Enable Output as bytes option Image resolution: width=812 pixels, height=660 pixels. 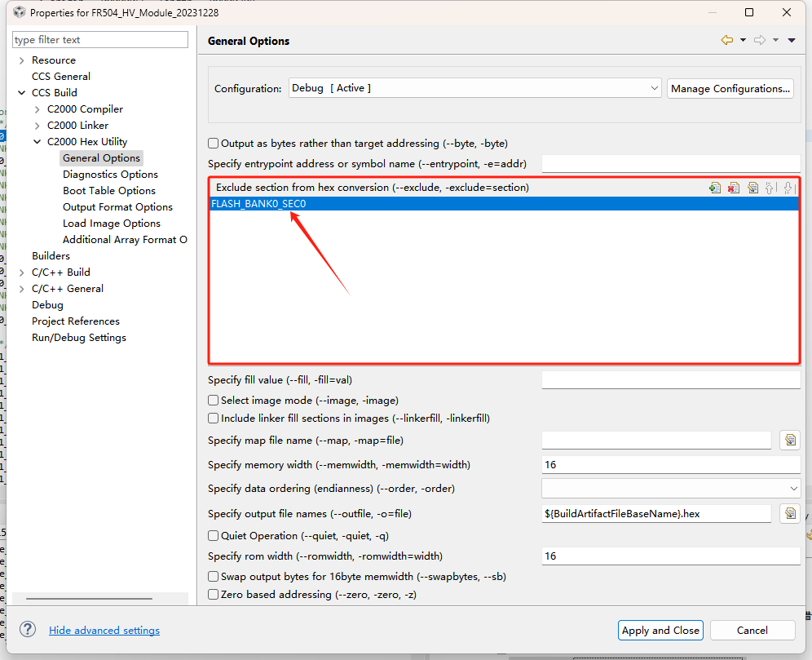click(x=214, y=143)
